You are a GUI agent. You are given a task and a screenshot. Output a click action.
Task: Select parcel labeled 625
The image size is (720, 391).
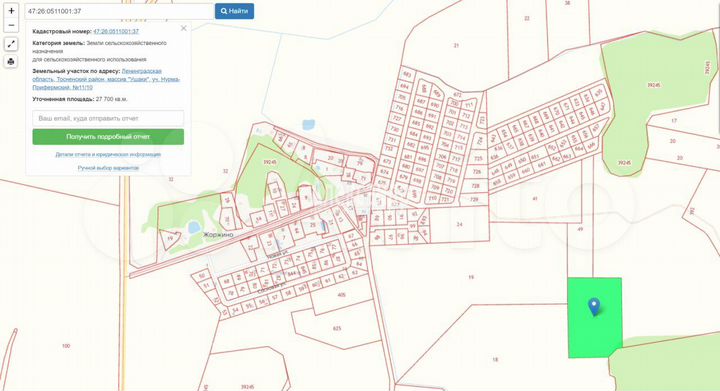tap(337, 329)
